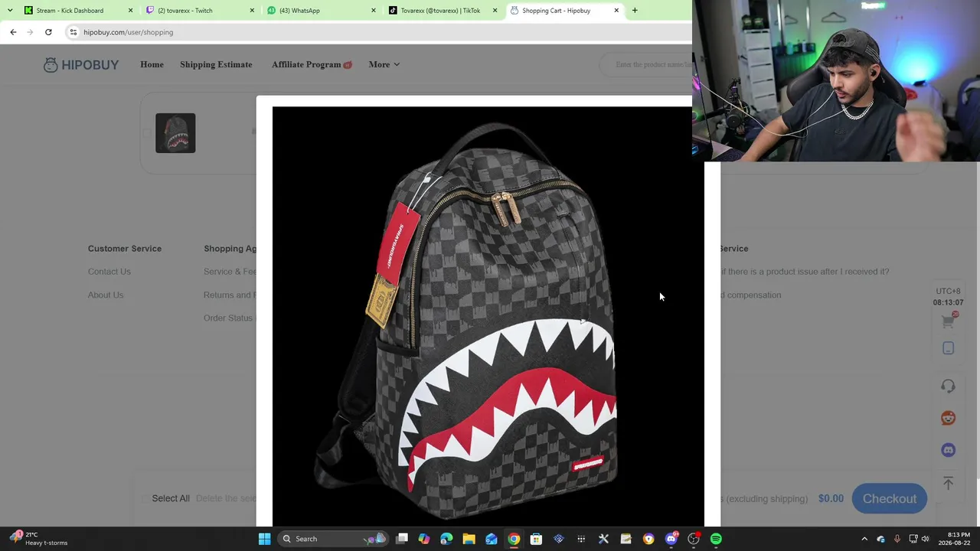This screenshot has height=551, width=980.
Task: Open the browser tab search dropdown
Action: click(x=10, y=11)
